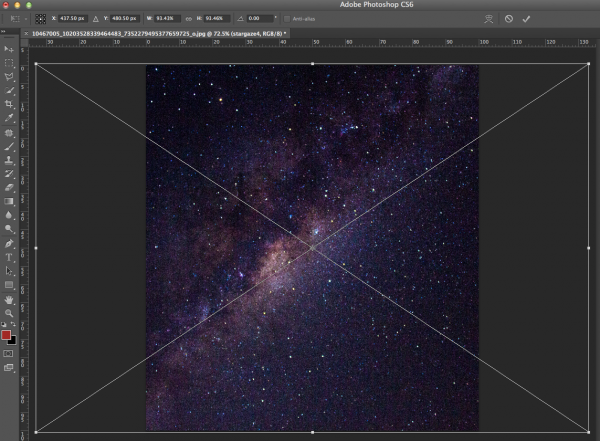
Task: Select the Zoom tool in toolbar
Action: [9, 313]
